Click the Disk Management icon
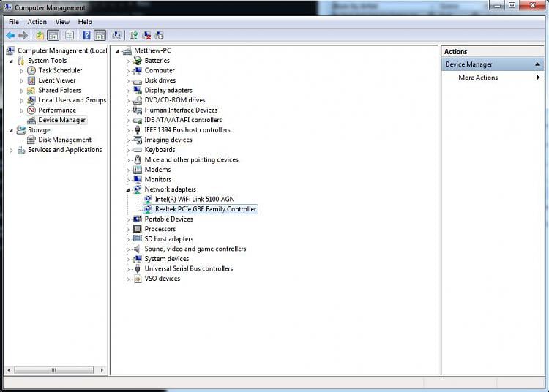The image size is (549, 392). tap(31, 140)
